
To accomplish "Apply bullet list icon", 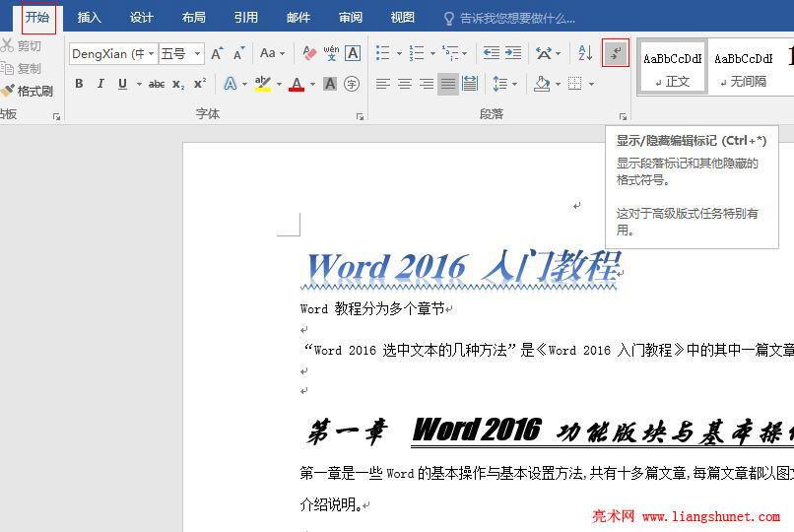I will tap(383, 52).
